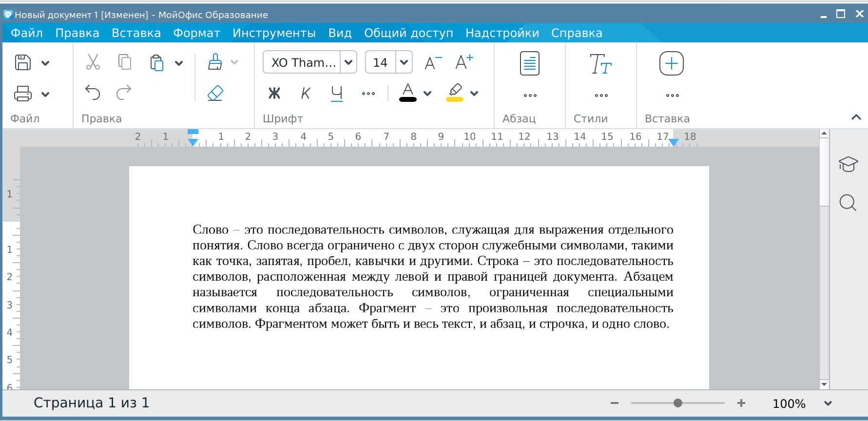
Task: Toggle bold formatting (Ж)
Action: [274, 93]
